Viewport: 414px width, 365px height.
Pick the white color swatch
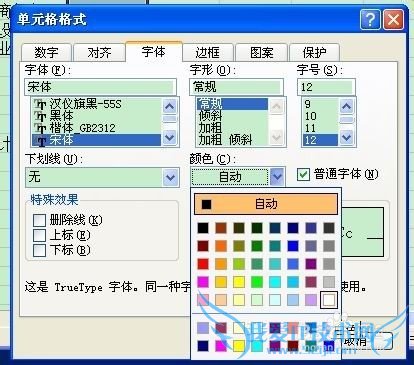click(x=329, y=300)
